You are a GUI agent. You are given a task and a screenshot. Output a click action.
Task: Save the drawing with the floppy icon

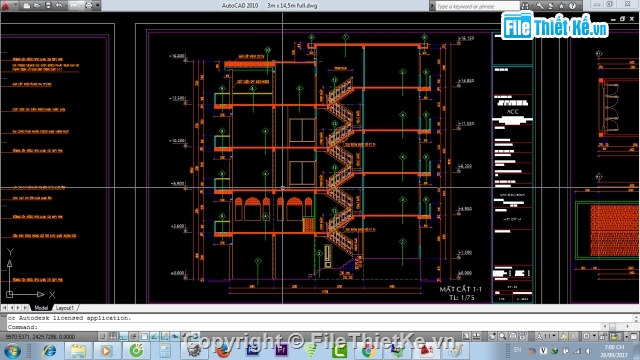coord(48,6)
